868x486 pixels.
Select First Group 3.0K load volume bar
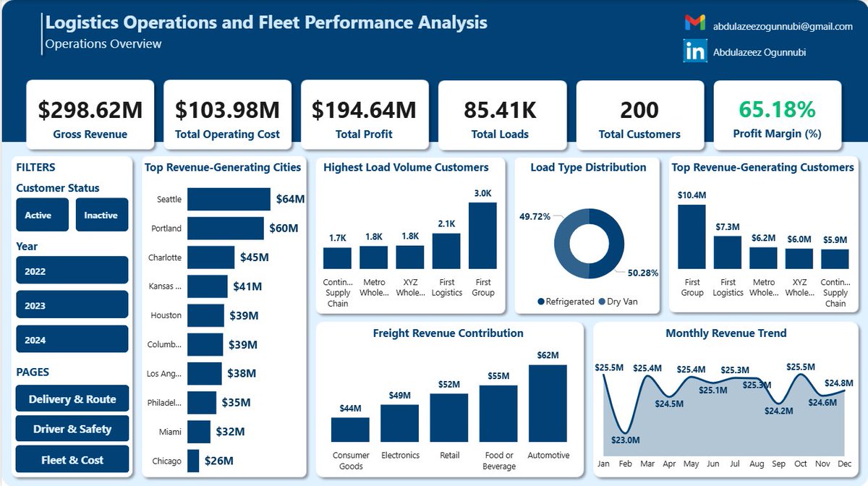click(x=482, y=236)
